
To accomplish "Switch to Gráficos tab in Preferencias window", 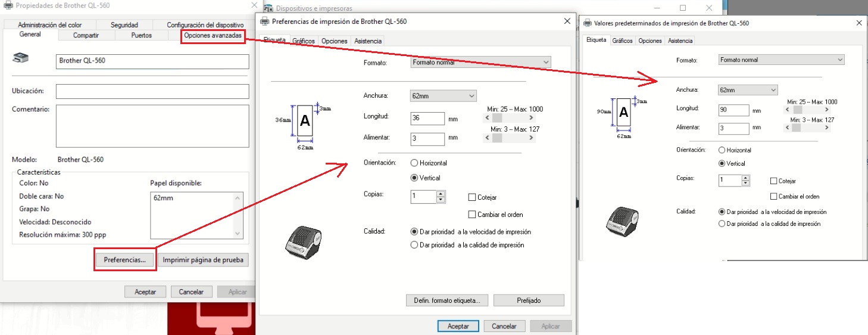I will pos(304,41).
